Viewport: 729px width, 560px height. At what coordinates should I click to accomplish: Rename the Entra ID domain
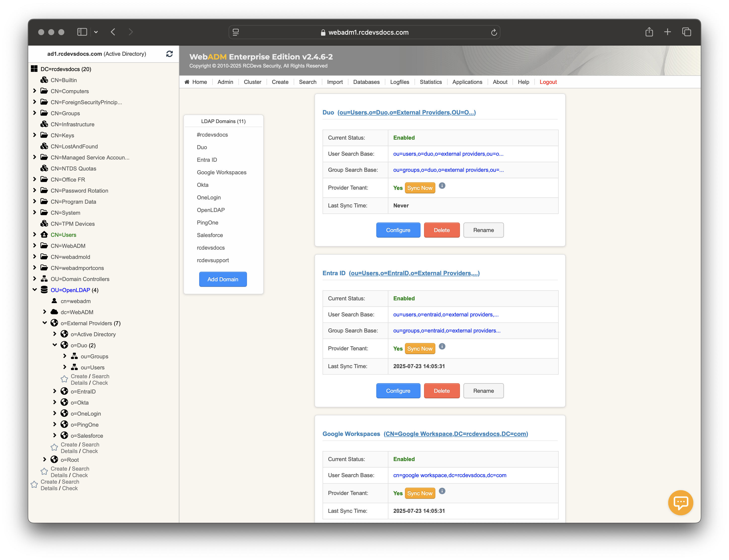[x=483, y=391]
